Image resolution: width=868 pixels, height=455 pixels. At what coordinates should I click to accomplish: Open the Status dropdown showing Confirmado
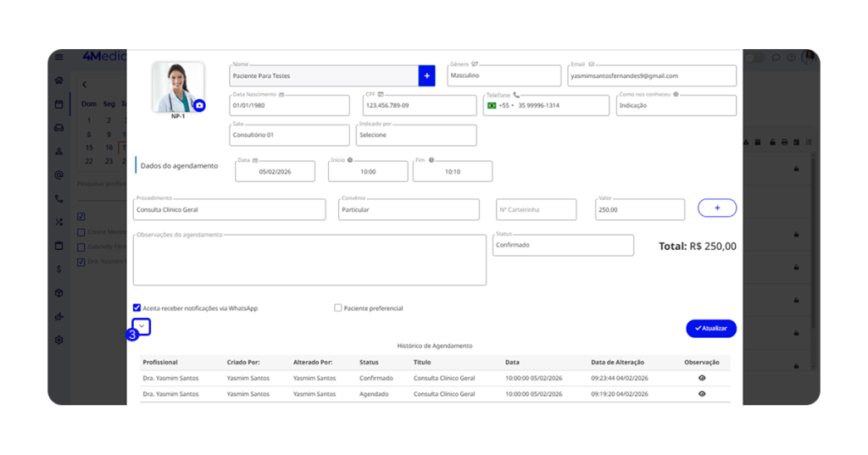[563, 245]
